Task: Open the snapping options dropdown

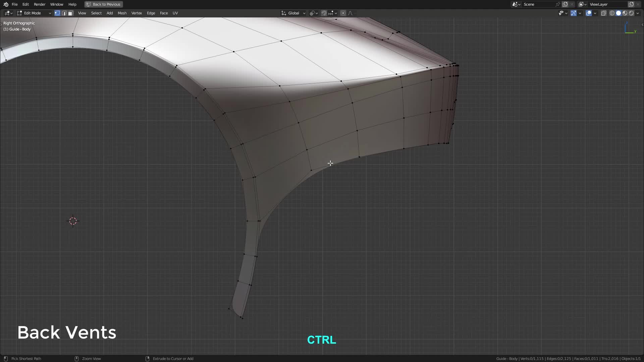Action: (333, 13)
